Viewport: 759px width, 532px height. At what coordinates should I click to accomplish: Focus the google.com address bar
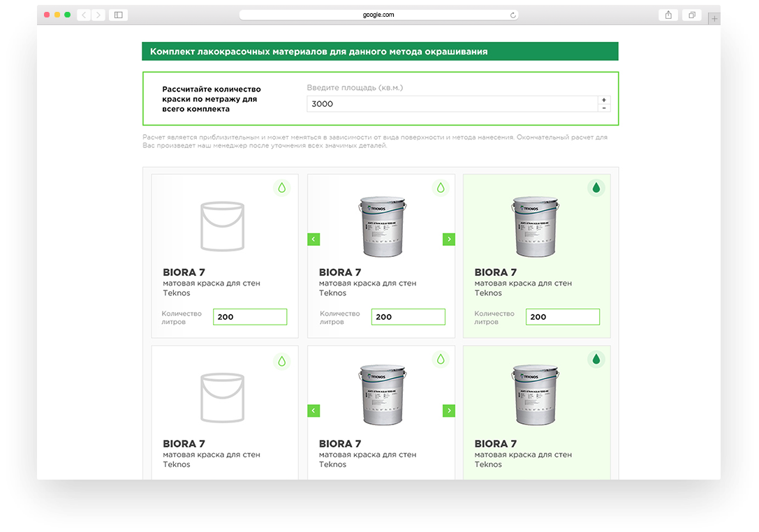[378, 15]
